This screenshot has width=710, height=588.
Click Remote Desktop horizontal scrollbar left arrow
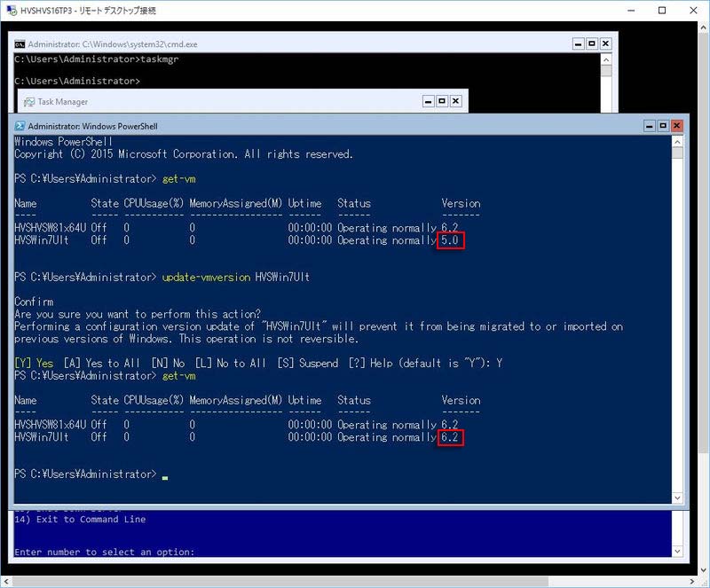pos(5,581)
